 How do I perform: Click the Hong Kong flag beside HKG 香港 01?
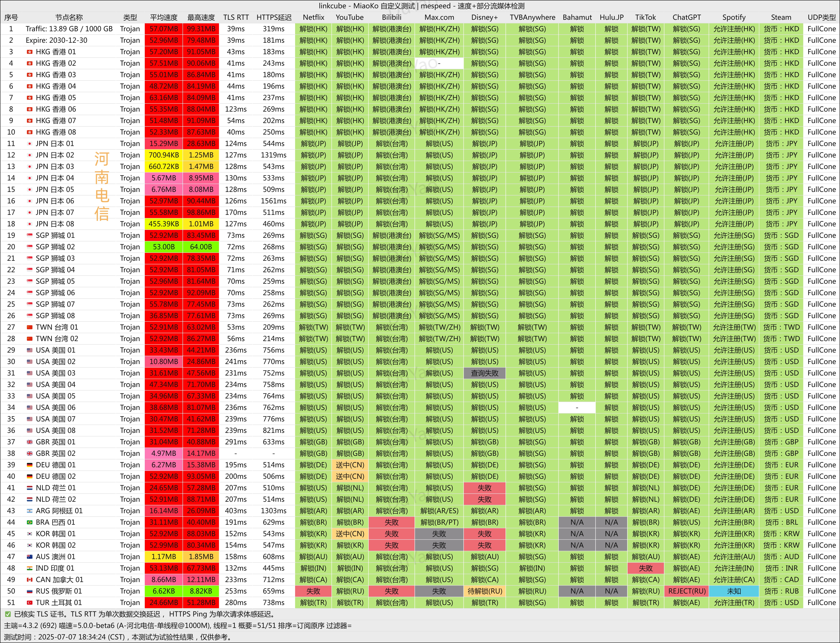pyautogui.click(x=29, y=52)
